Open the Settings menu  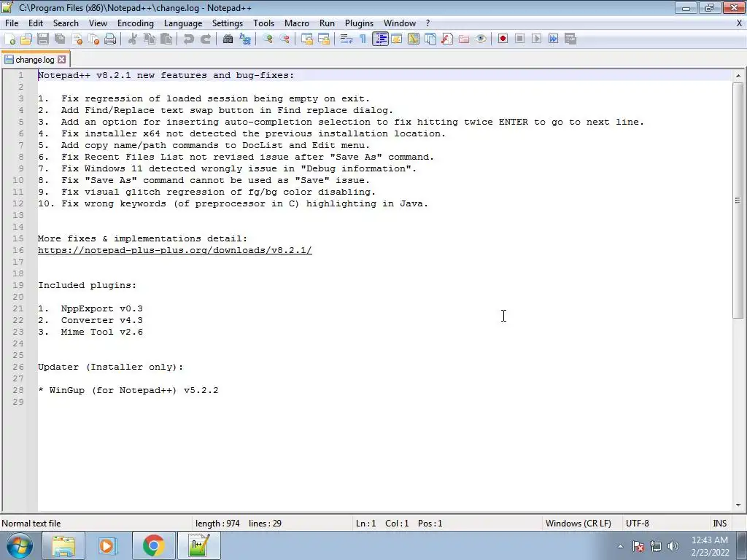(x=228, y=23)
